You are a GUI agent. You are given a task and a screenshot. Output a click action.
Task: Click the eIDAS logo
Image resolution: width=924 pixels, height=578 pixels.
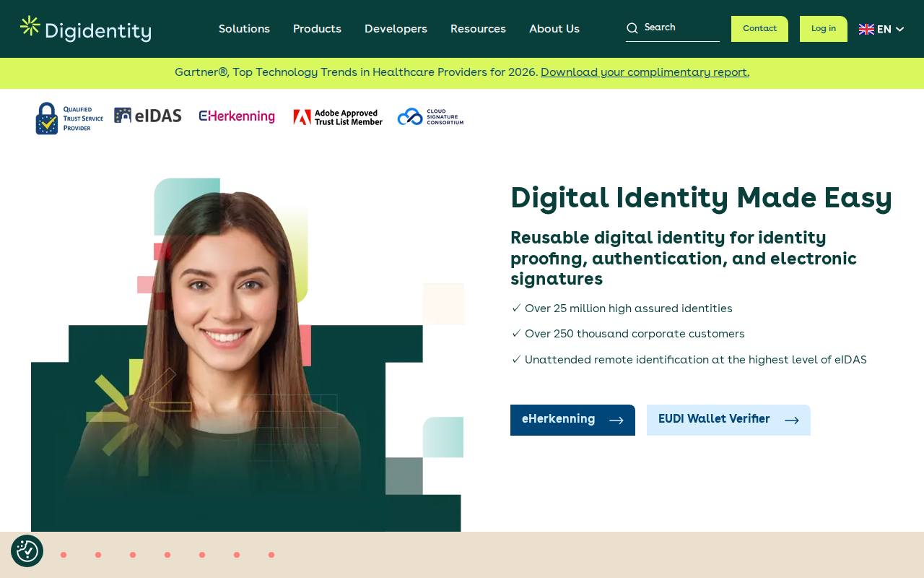(x=148, y=116)
